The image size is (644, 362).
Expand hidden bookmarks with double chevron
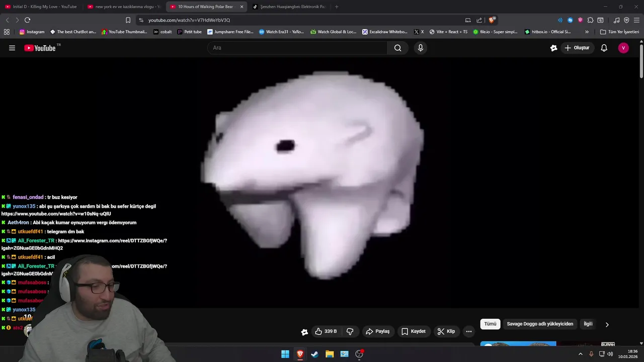point(587,32)
